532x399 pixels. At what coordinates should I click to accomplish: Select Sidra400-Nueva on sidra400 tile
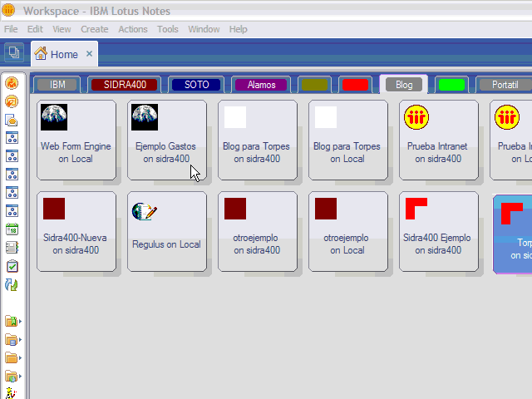76,231
